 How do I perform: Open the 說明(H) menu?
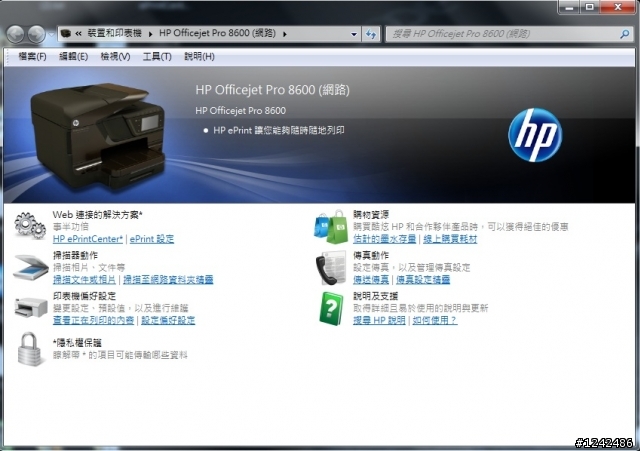[199, 57]
